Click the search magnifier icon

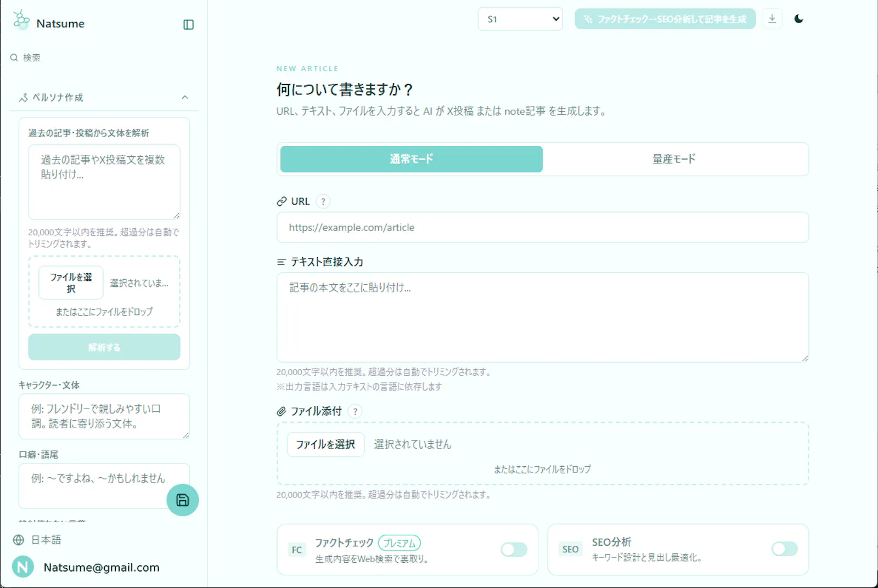pyautogui.click(x=14, y=58)
